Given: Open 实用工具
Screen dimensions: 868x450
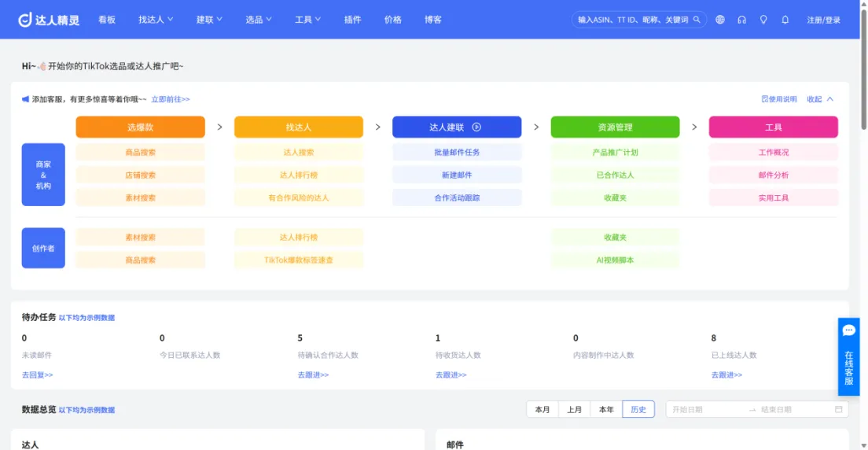Looking at the screenshot, I should click(x=774, y=197).
